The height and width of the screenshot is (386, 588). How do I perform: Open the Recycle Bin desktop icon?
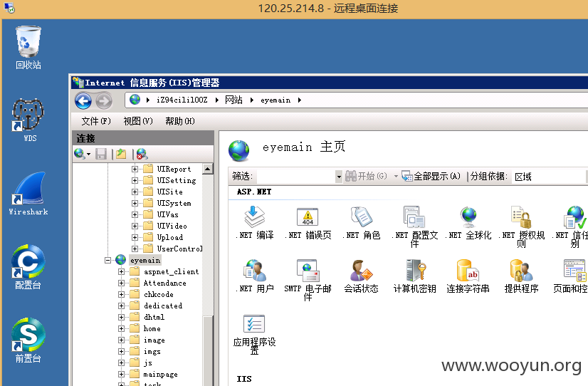click(x=28, y=47)
